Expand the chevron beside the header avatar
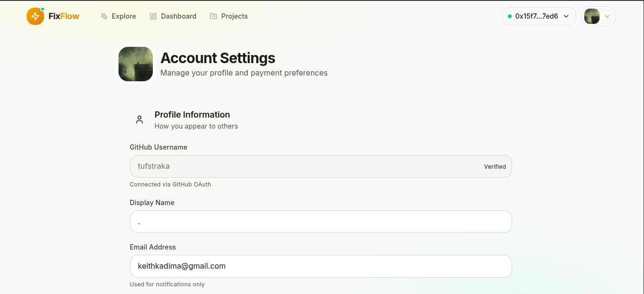This screenshot has width=644, height=294. pyautogui.click(x=607, y=16)
